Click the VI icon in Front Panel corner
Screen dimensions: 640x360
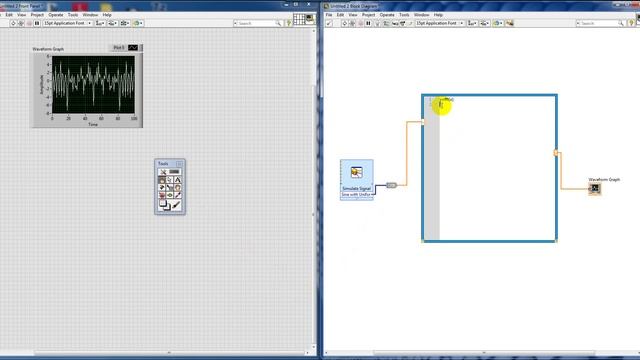310,19
